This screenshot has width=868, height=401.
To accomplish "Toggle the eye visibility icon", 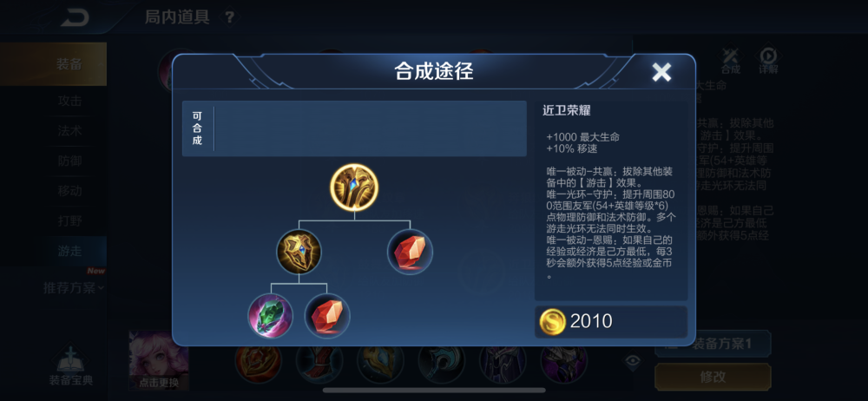I will (633, 362).
